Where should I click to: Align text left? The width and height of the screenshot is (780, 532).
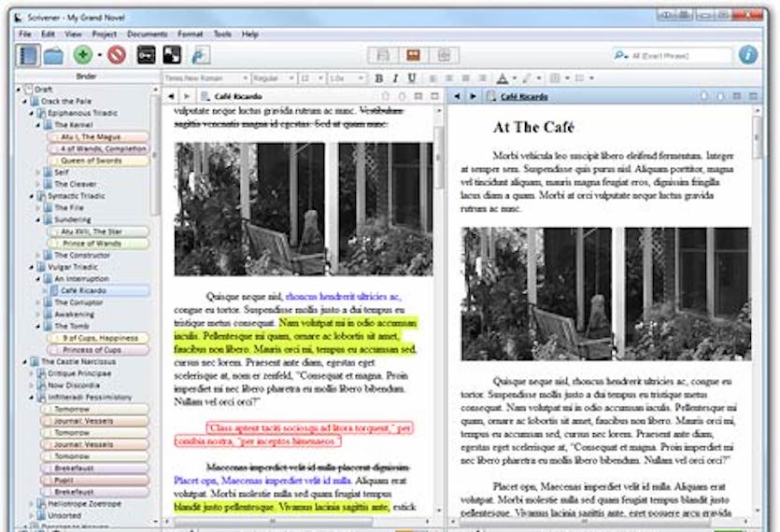coord(433,78)
